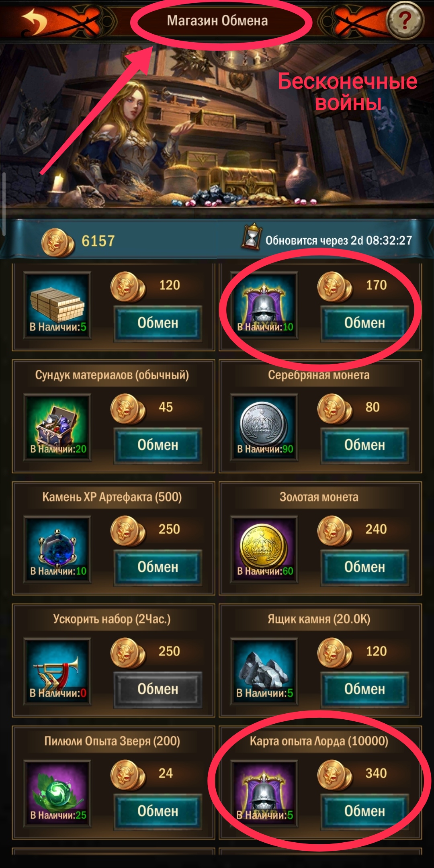This screenshot has width=434, height=868.
Task: Click disabled Обмен for Ускорить набор
Action: (158, 689)
